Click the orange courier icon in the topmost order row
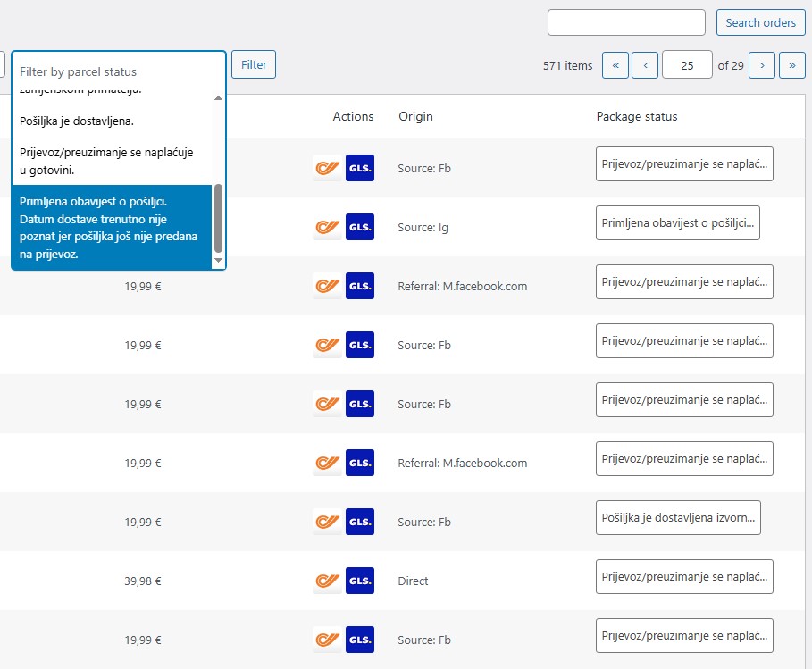Screen dimensions: 812x669 coord(328,168)
